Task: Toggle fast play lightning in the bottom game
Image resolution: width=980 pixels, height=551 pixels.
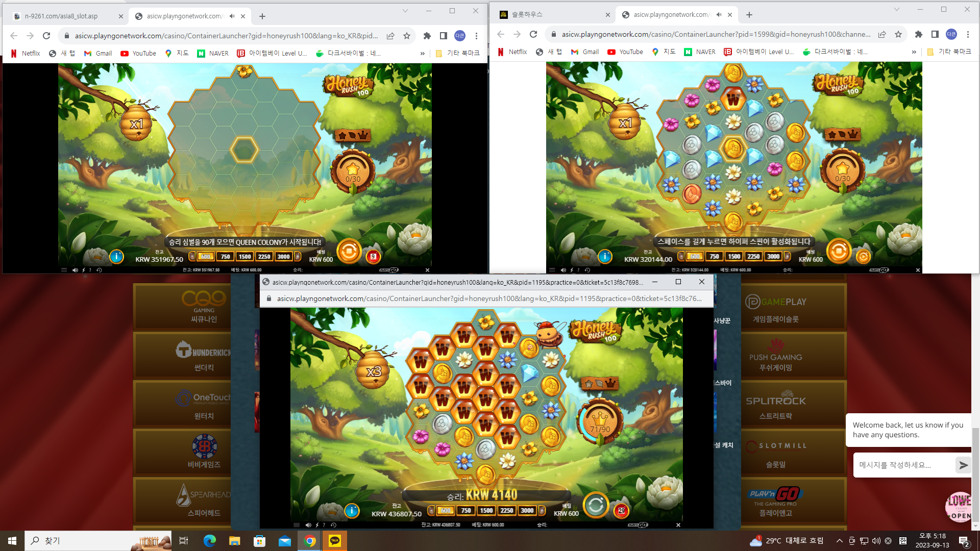Action: point(317,524)
